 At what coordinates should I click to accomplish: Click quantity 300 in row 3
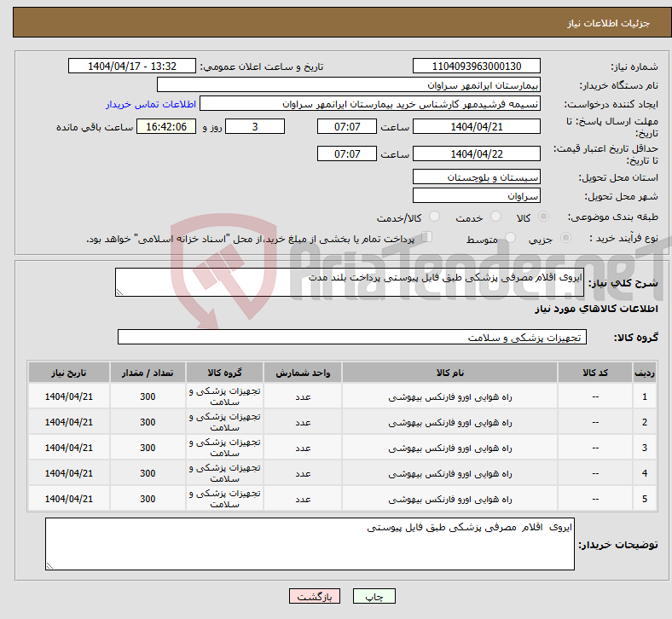click(x=148, y=448)
